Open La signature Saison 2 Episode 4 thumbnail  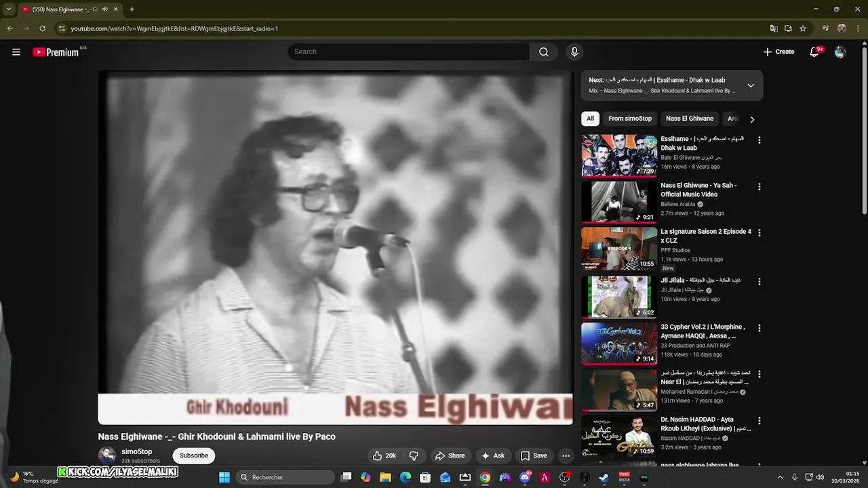pos(619,248)
